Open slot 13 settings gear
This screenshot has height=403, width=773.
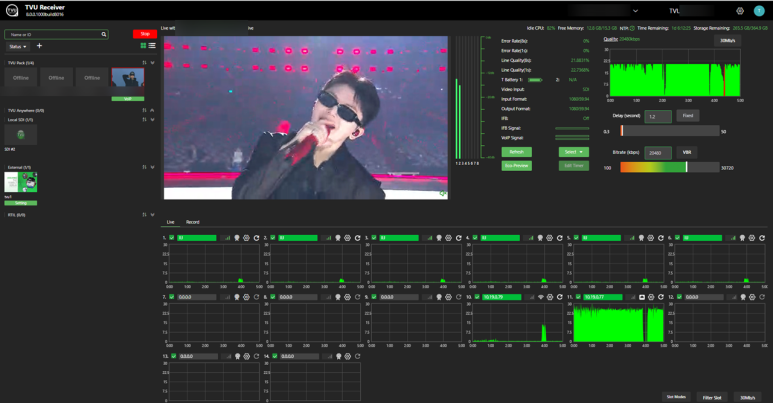click(x=247, y=356)
